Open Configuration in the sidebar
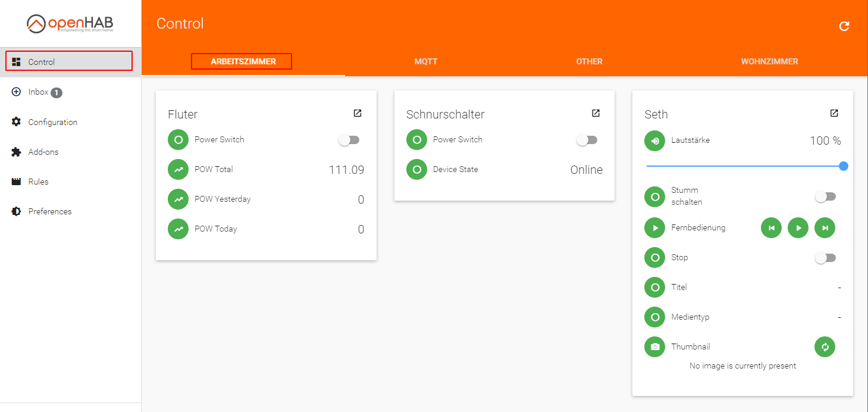The height and width of the screenshot is (412, 868). (x=70, y=122)
